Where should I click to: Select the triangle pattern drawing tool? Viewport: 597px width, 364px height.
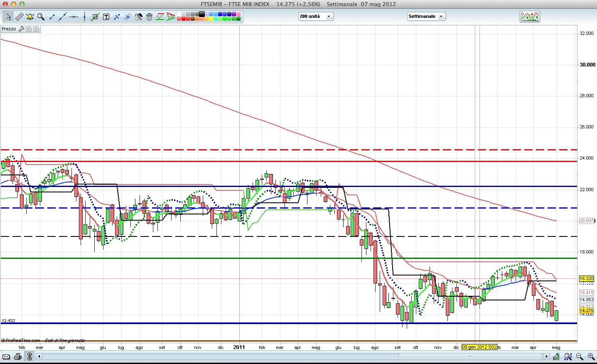[x=171, y=17]
